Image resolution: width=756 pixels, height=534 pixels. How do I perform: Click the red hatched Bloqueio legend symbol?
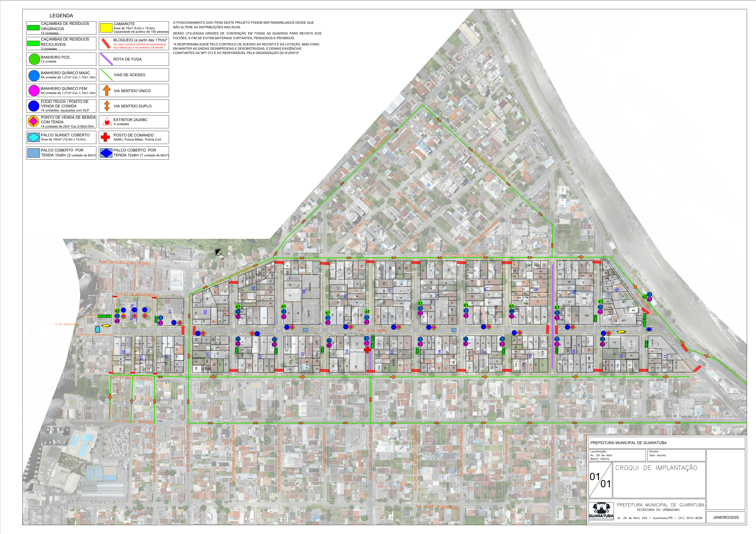106,43
